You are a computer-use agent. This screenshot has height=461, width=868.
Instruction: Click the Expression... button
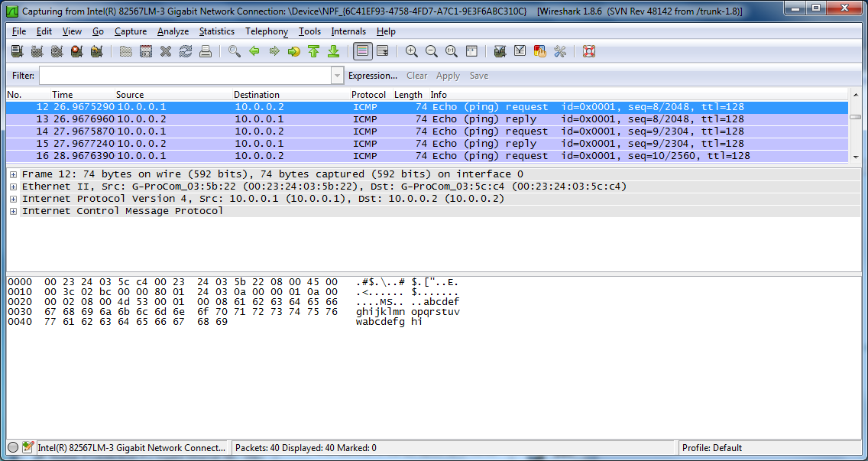372,76
